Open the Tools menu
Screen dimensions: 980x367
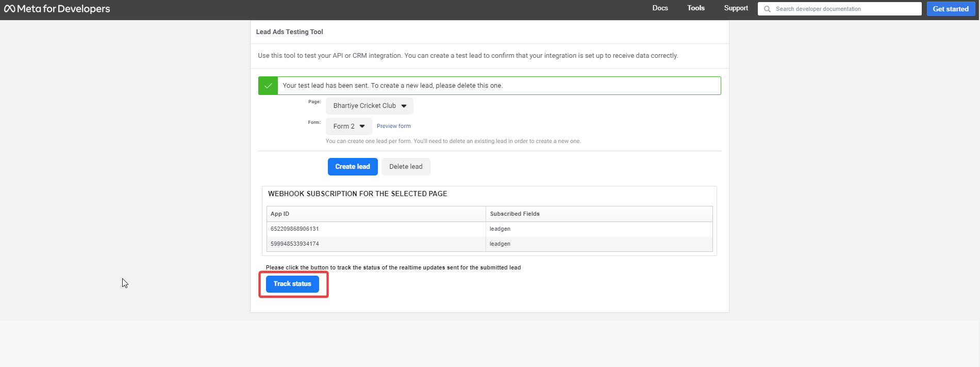pyautogui.click(x=695, y=8)
